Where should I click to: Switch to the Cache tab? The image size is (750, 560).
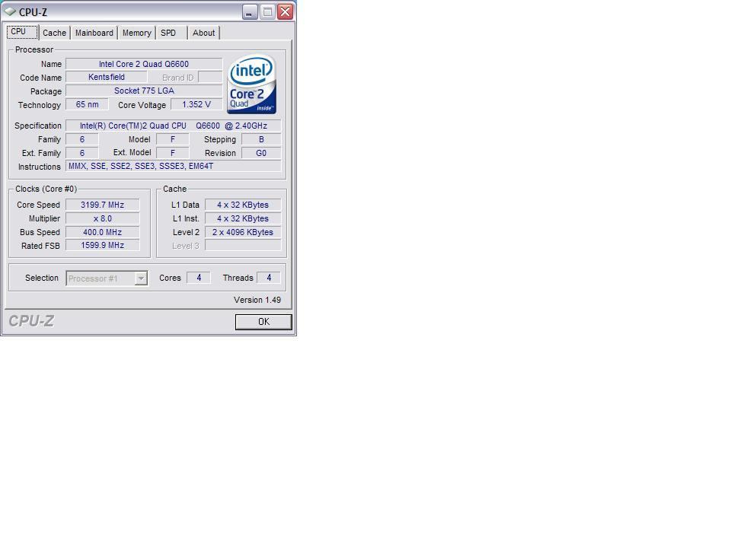[55, 33]
